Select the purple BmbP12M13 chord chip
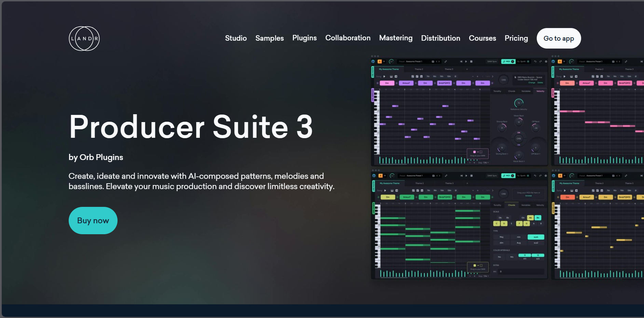 click(444, 83)
